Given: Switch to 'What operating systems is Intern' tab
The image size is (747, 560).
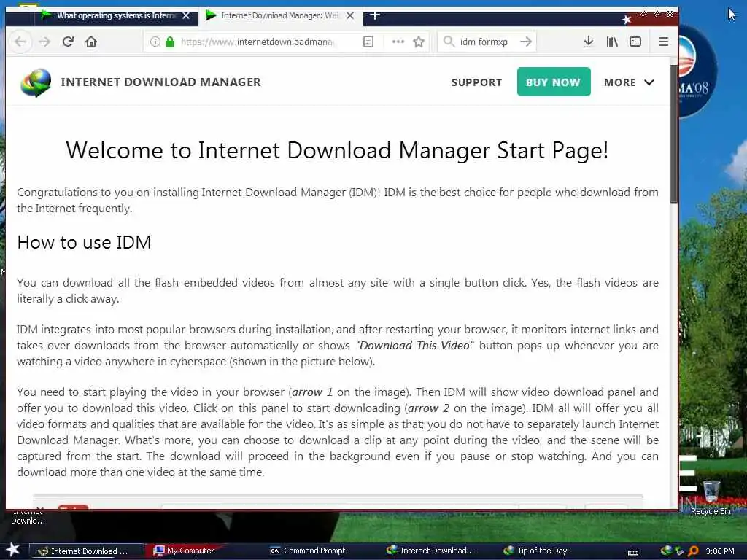Looking at the screenshot, I should coord(116,16).
